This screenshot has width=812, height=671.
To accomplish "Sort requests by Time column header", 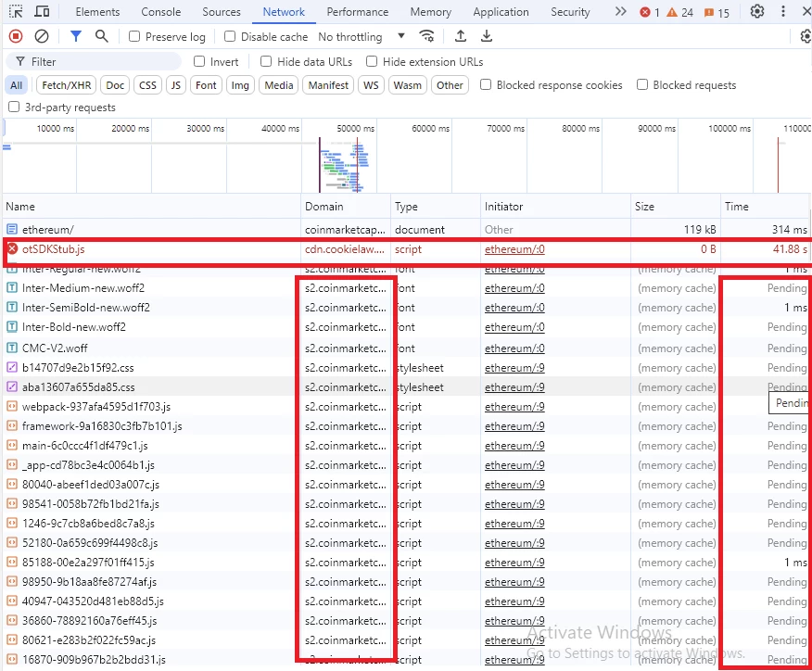I will (x=766, y=206).
